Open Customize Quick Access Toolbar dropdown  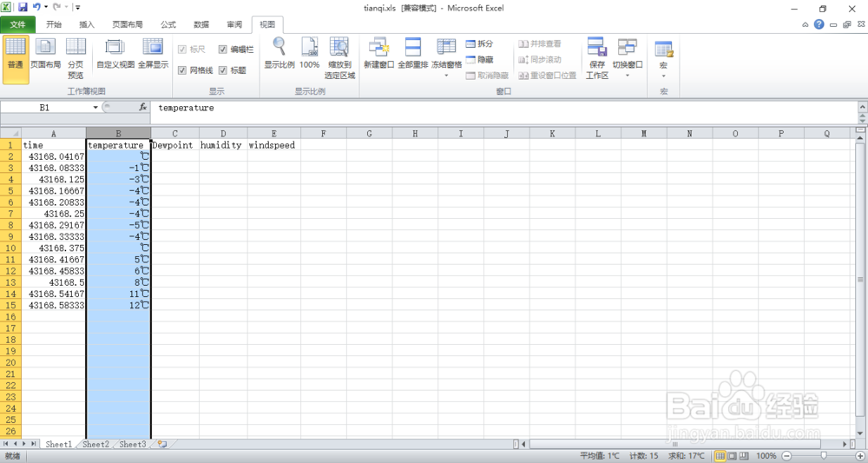[77, 8]
